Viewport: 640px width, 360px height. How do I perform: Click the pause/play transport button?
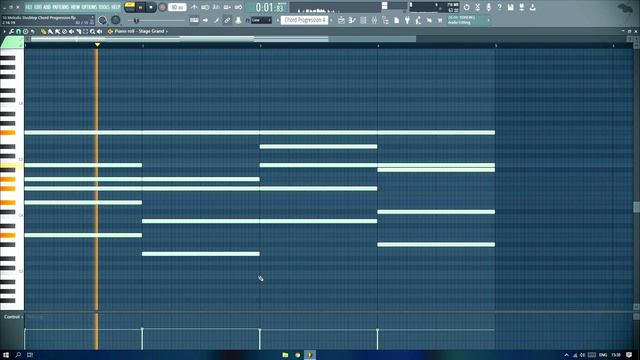(140, 7)
